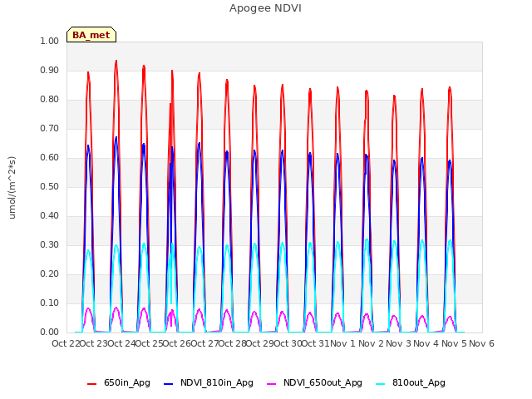532x399 pixels.
Task: Click the 1.00 y-axis tick label
Action: 50,41
